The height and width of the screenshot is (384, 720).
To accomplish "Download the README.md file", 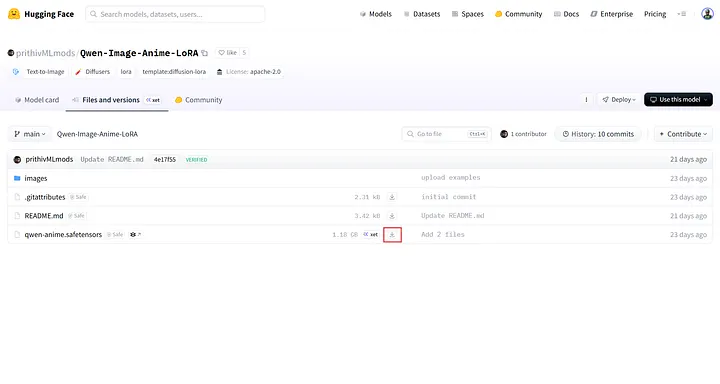I will [x=392, y=216].
